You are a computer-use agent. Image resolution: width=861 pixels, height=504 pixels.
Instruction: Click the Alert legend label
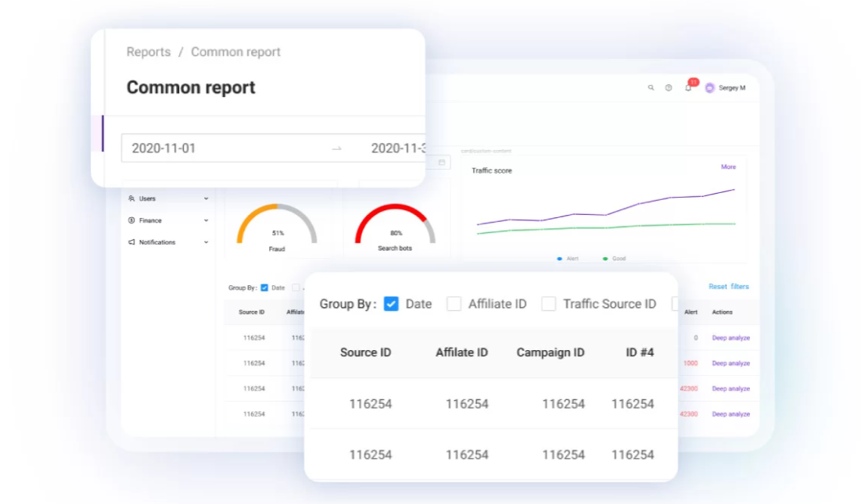pyautogui.click(x=572, y=259)
